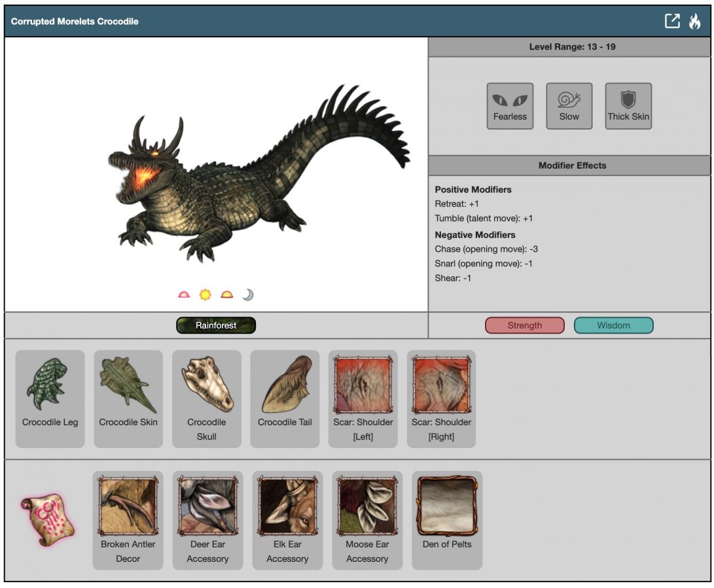Click the Rainforest biome tag
This screenshot has width=714, height=588.
[x=216, y=325]
